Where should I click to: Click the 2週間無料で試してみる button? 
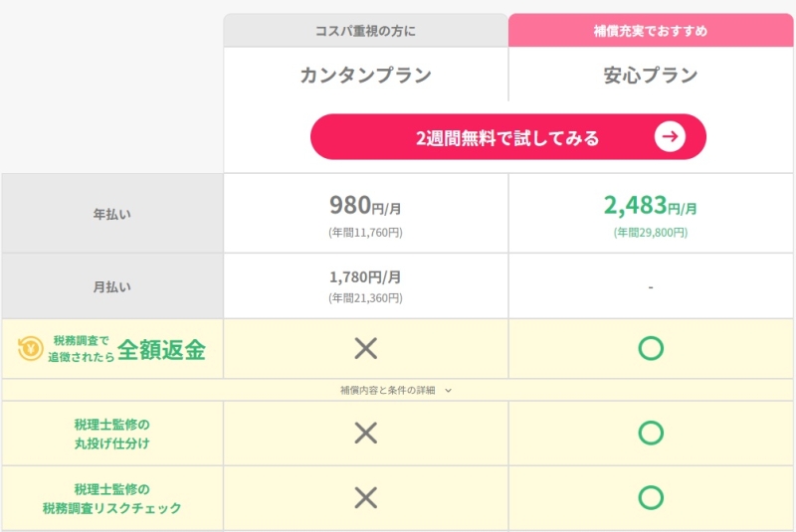coord(507,137)
